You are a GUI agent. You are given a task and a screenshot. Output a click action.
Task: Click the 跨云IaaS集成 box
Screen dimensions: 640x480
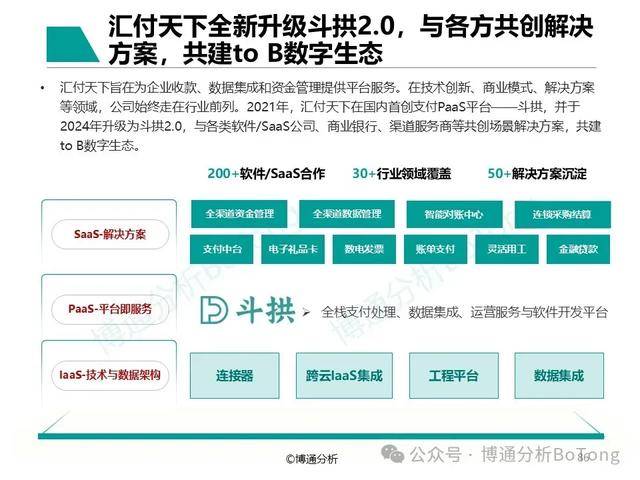(x=344, y=376)
